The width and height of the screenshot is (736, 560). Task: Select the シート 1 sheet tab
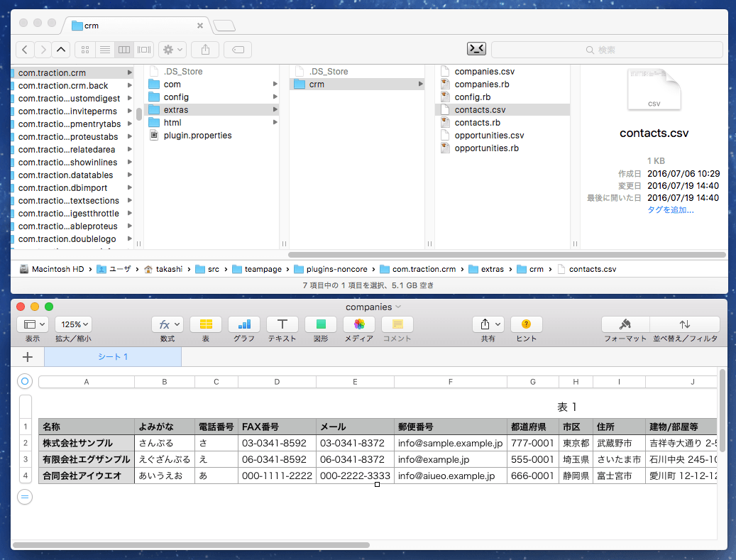113,357
